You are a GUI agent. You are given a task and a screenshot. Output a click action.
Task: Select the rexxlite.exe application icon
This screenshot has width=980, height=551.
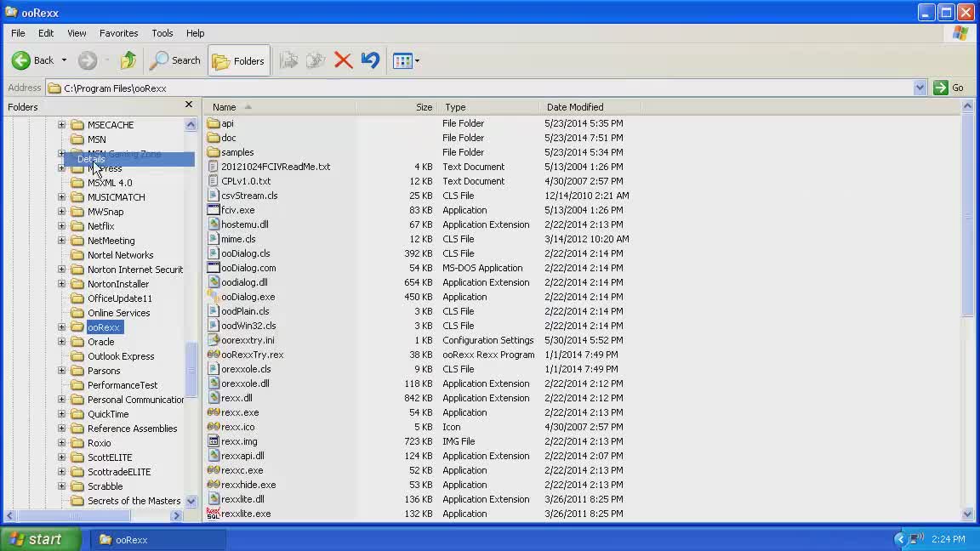214,514
